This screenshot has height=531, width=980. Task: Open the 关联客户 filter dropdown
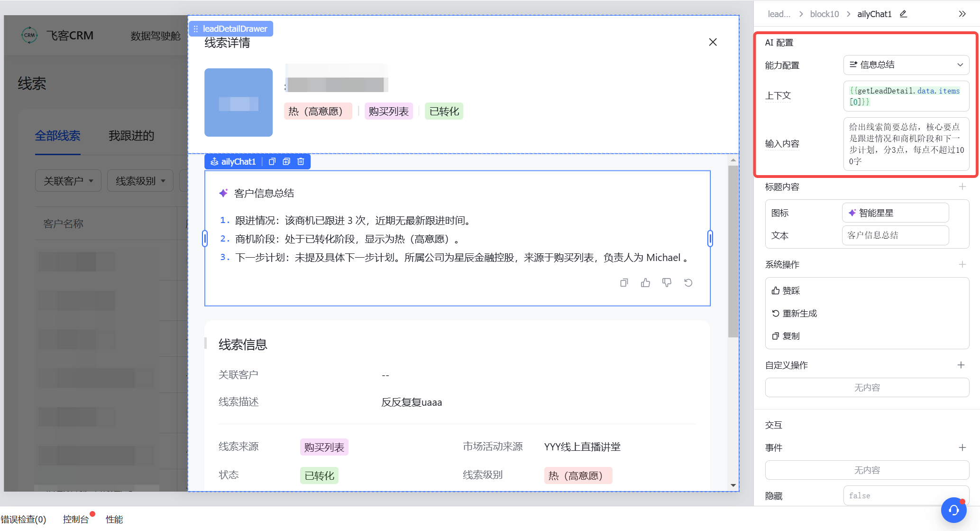click(x=68, y=181)
